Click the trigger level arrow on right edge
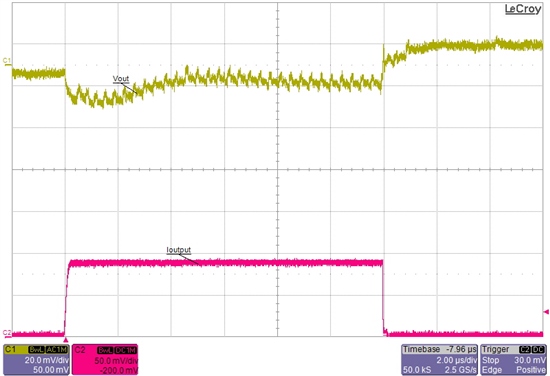The width and height of the screenshot is (550, 376). coord(546,311)
